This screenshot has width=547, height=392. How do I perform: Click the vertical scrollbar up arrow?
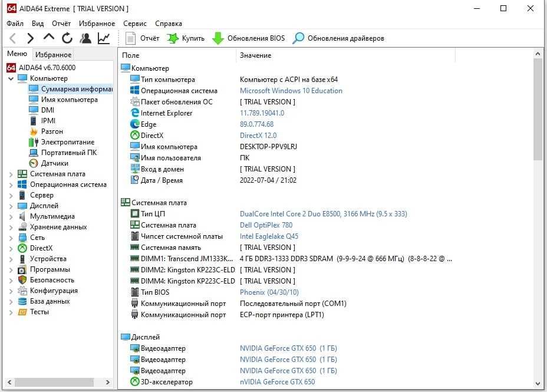(538, 54)
